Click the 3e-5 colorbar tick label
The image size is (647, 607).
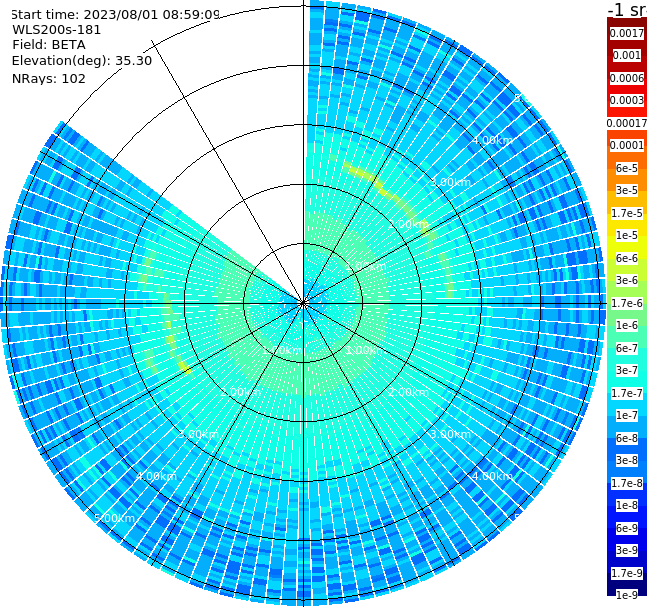(x=627, y=190)
